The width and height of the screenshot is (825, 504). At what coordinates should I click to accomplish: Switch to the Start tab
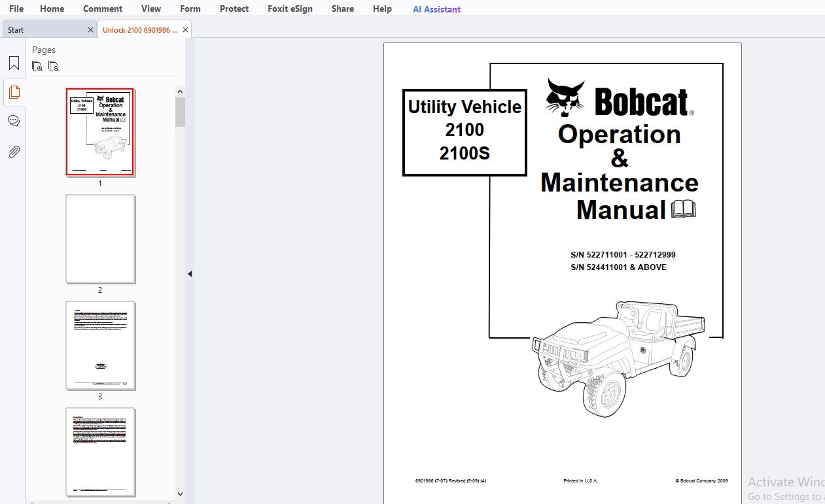pos(49,30)
